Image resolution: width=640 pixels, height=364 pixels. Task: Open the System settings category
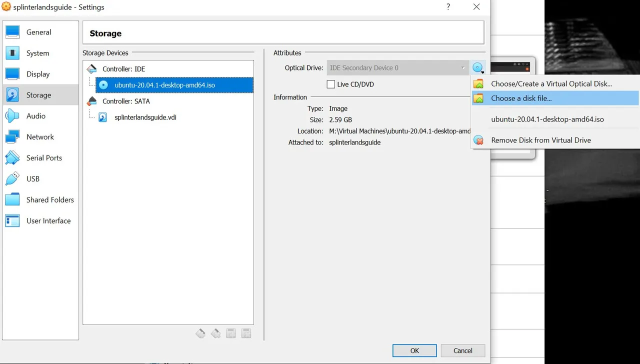[x=40, y=53]
